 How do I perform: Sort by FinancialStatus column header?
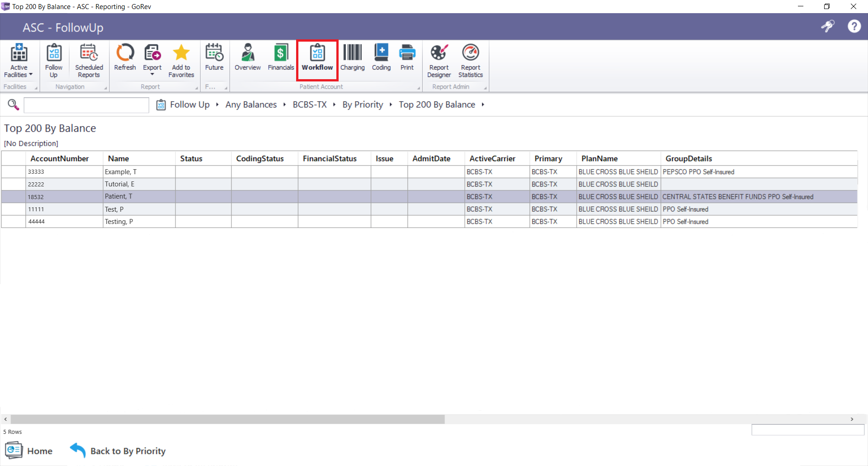[x=335, y=158]
